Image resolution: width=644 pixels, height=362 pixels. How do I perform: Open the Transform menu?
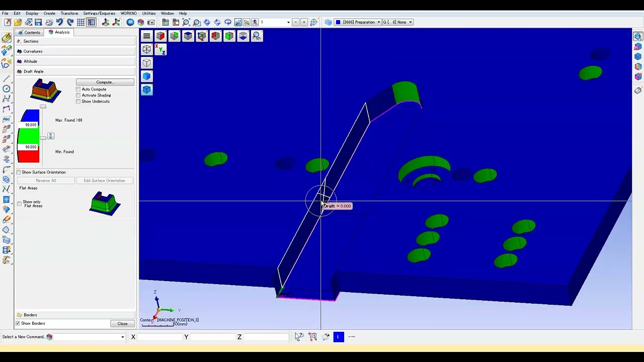point(69,14)
